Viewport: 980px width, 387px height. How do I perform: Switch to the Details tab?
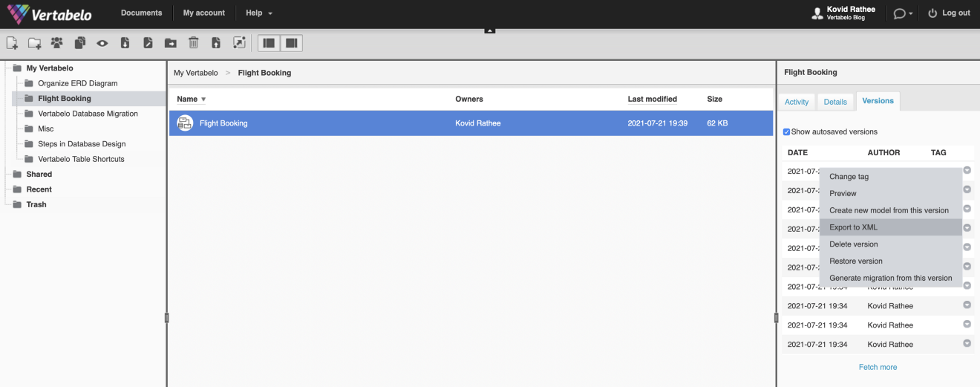(x=835, y=102)
